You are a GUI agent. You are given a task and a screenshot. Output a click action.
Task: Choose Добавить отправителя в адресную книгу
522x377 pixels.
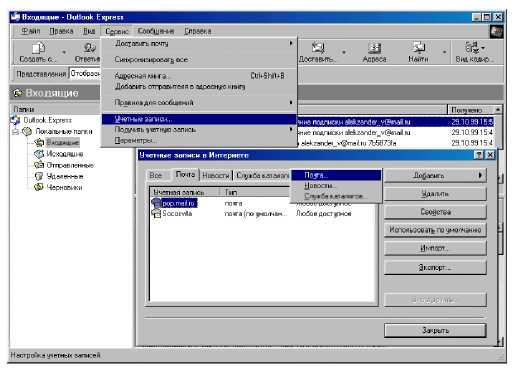click(199, 86)
